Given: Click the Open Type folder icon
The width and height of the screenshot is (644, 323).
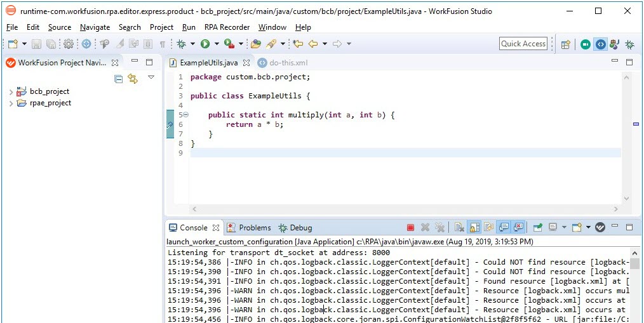Looking at the screenshot, I should click(x=256, y=44).
